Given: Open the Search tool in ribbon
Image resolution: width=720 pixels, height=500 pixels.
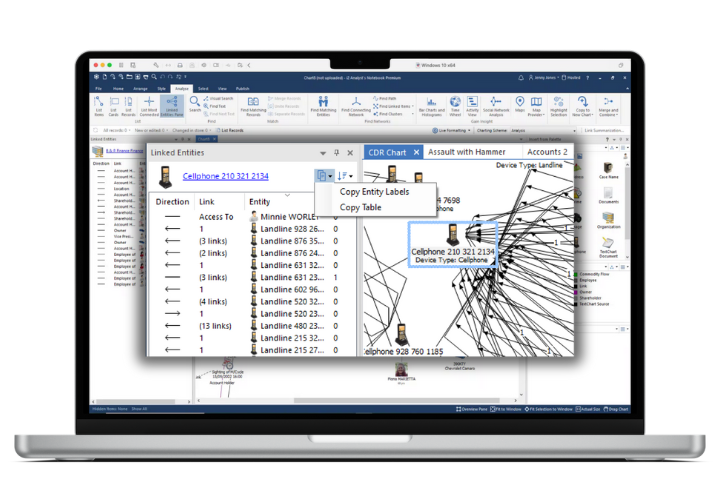Looking at the screenshot, I should click(x=195, y=104).
